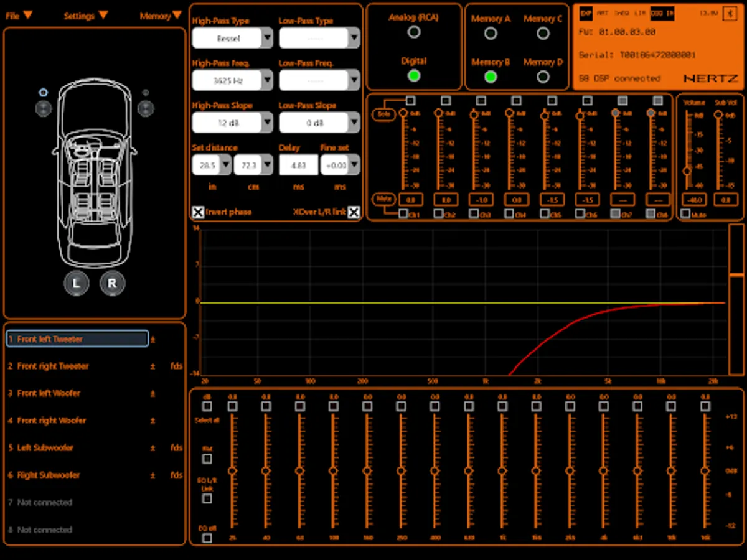The height and width of the screenshot is (560, 747).
Task: Click the Delay ms input field
Action: point(298,165)
